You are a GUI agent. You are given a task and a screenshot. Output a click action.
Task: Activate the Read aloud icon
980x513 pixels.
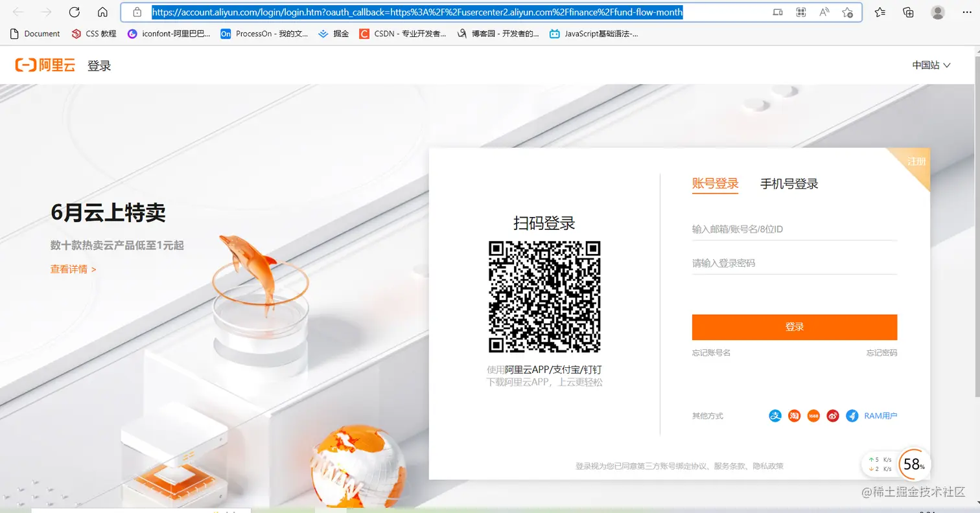point(824,12)
